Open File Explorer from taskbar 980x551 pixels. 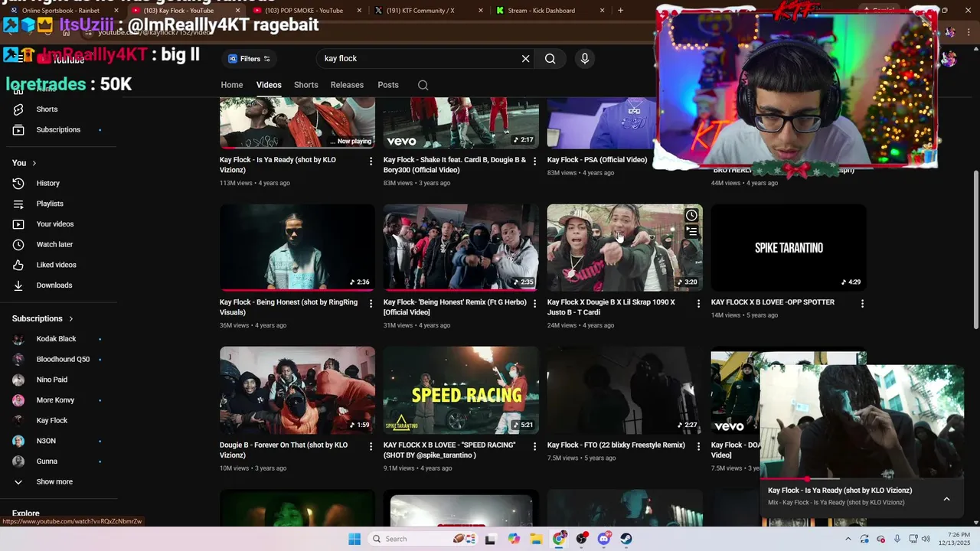(x=536, y=539)
